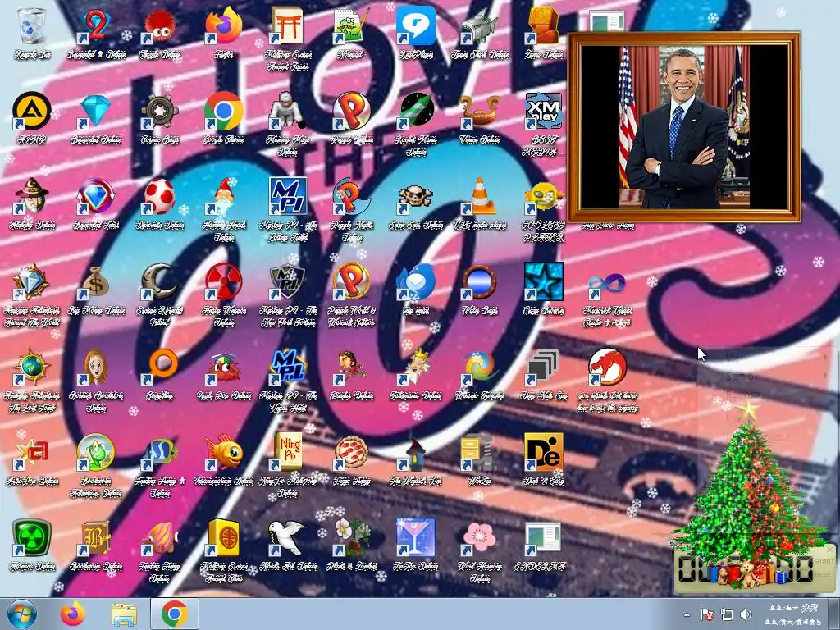
Task: Open the Escape Rosecliff Island moon icon
Action: coord(160,282)
